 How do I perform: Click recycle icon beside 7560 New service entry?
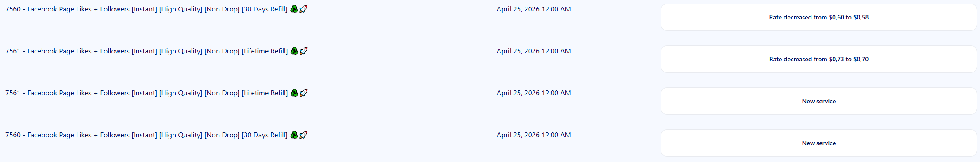[294, 135]
